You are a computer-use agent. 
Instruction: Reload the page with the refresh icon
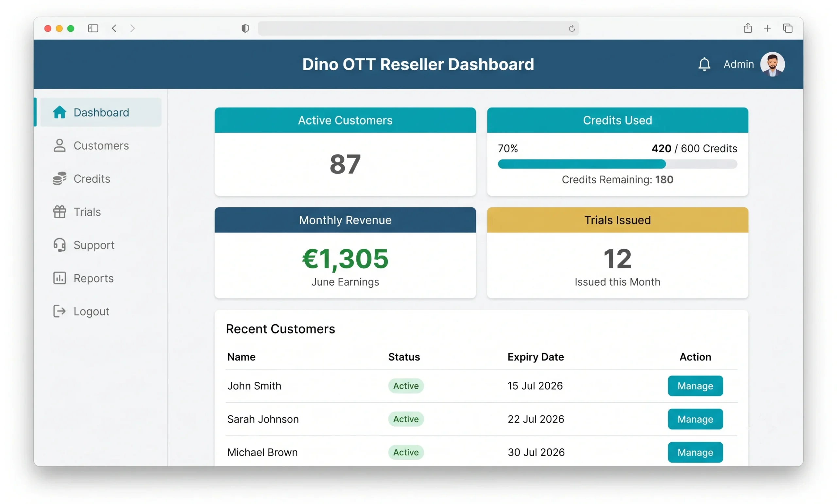pyautogui.click(x=572, y=28)
